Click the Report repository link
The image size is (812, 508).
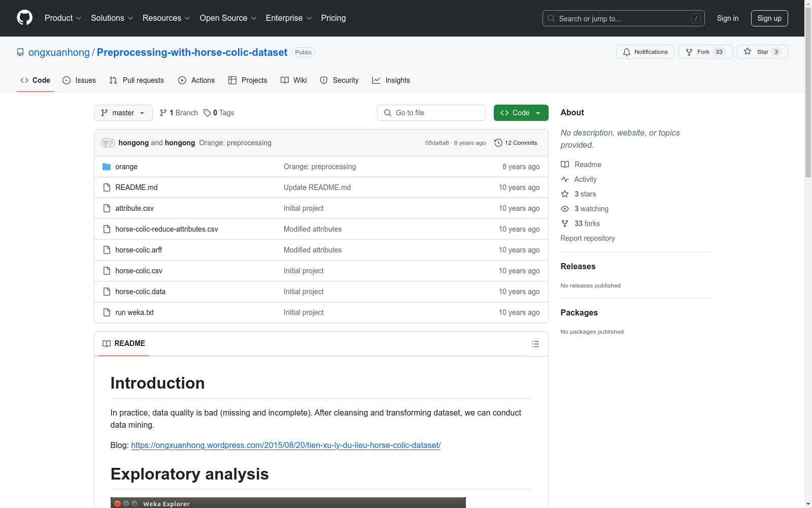coord(588,238)
